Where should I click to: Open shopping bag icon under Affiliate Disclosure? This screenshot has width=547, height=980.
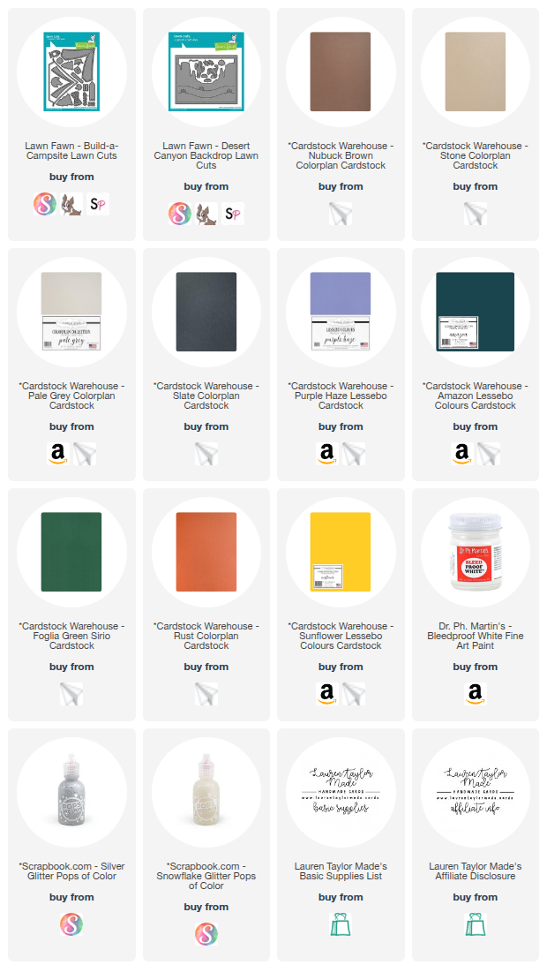[x=476, y=923]
